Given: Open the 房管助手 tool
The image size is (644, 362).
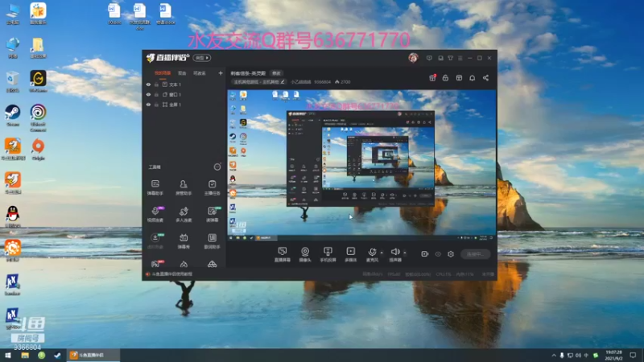Looking at the screenshot, I should point(184,187).
